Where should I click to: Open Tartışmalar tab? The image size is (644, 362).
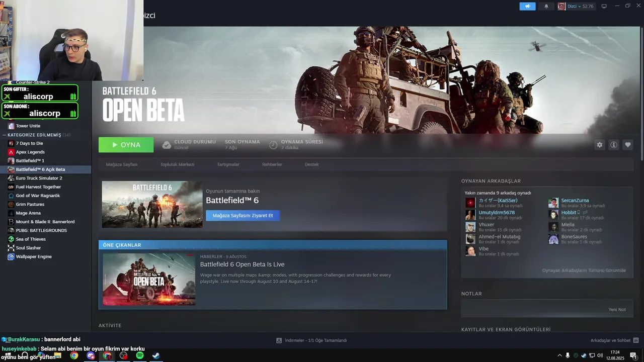(228, 164)
